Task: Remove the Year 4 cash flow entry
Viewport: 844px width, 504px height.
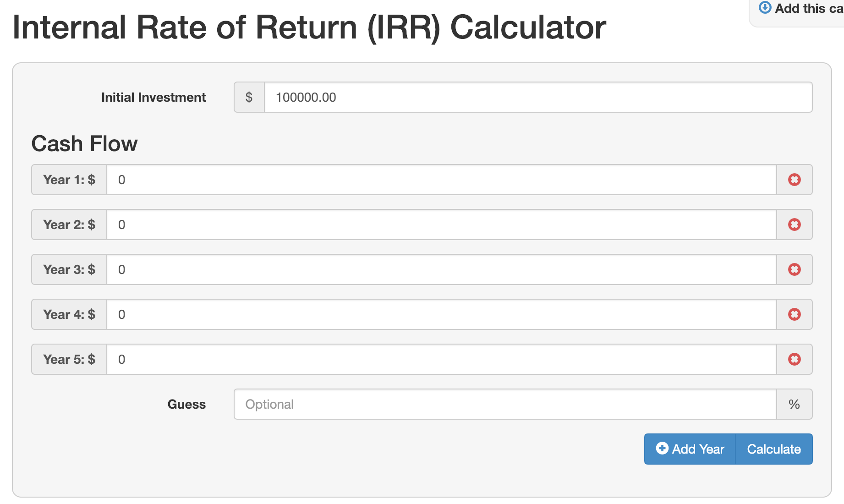Action: point(794,314)
